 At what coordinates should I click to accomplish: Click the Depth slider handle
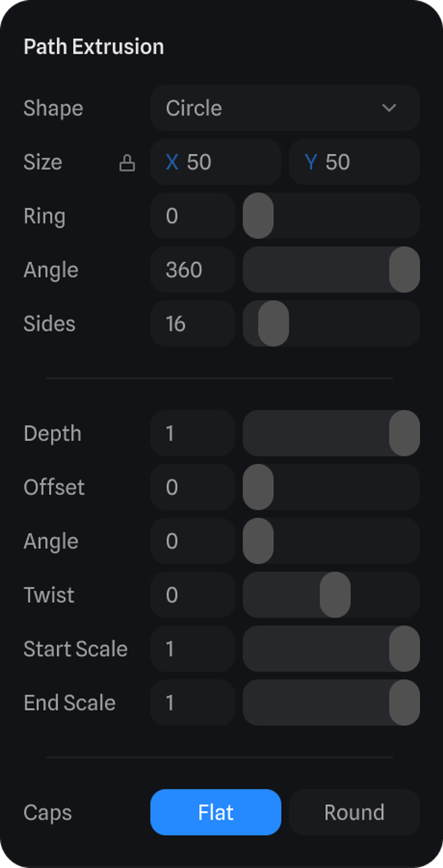coord(404,433)
